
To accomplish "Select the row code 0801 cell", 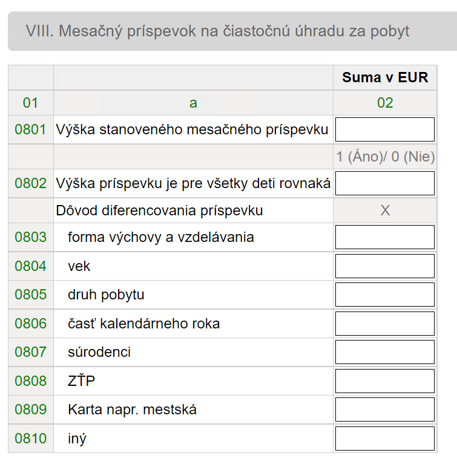I will [x=31, y=129].
